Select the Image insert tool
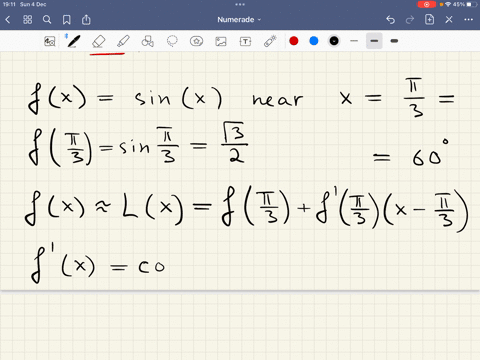Screen dimensions: 480x360 (x=221, y=41)
